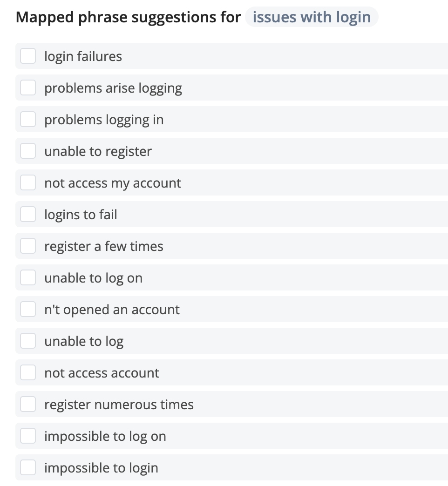Screen dimensions: 448x486
Task: Select the "login failures" row text
Action: (83, 56)
